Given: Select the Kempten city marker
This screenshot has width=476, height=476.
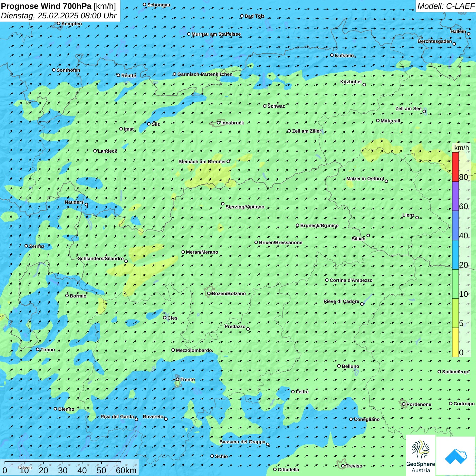Looking at the screenshot, I should (x=58, y=23).
